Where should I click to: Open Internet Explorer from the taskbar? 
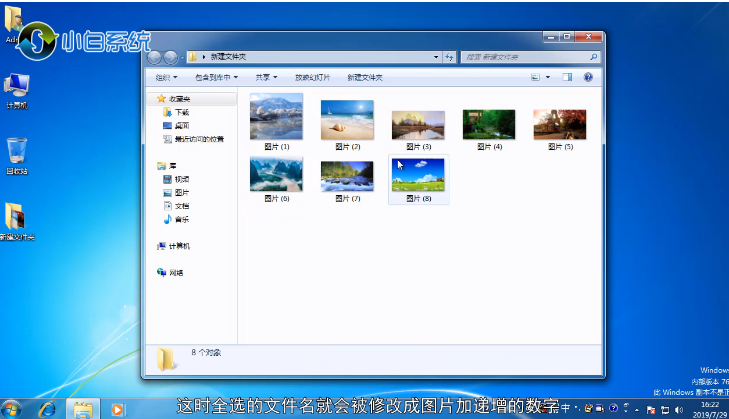(x=47, y=408)
